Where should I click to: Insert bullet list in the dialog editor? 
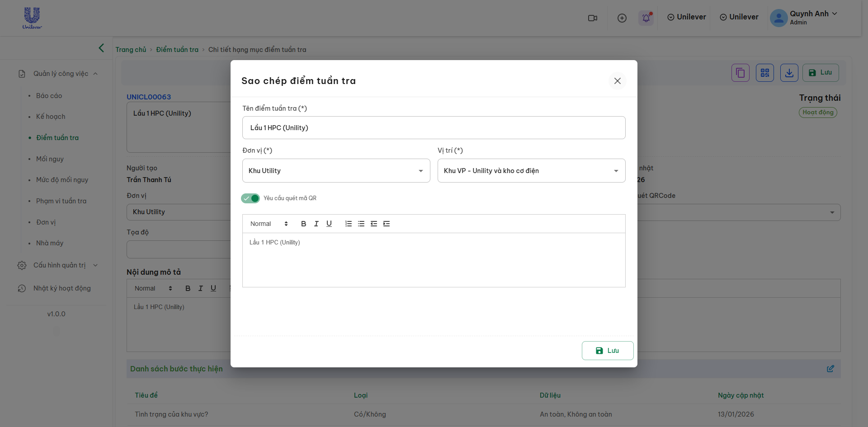pyautogui.click(x=361, y=224)
